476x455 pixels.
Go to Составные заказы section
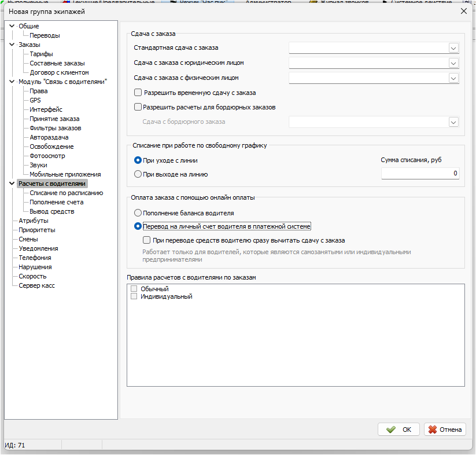tap(57, 63)
